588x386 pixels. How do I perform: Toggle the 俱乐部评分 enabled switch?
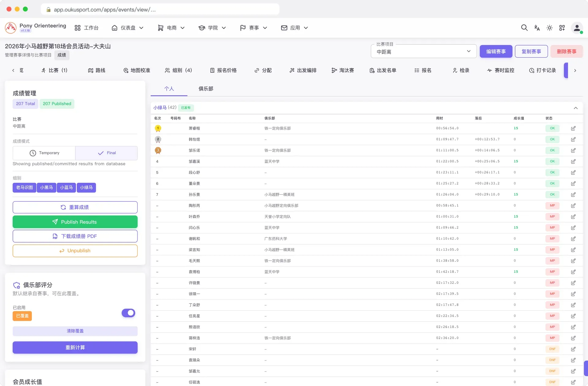pos(128,313)
